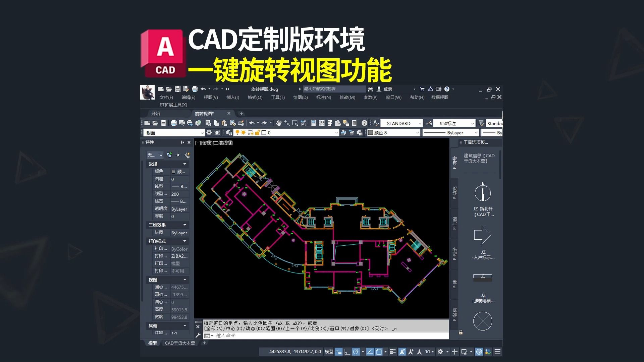
Task: Open the STANDARD text style dropdown
Action: point(401,123)
